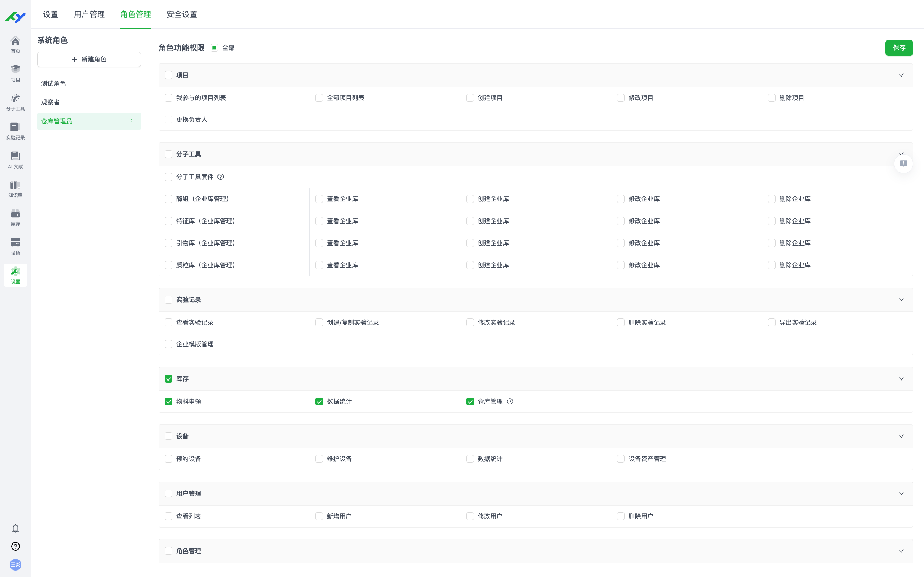Open the 知识库 sidebar icon
Viewport: 924px width, 577px height.
[x=15, y=188]
